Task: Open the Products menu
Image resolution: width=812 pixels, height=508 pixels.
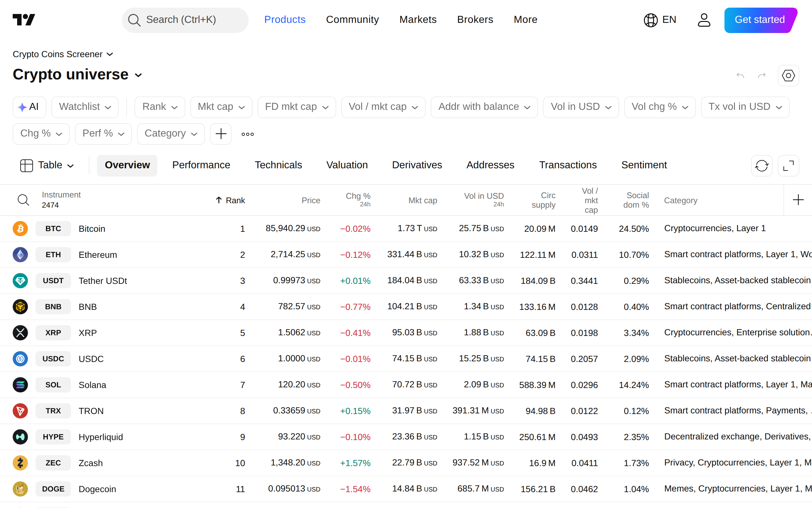Action: pos(285,20)
